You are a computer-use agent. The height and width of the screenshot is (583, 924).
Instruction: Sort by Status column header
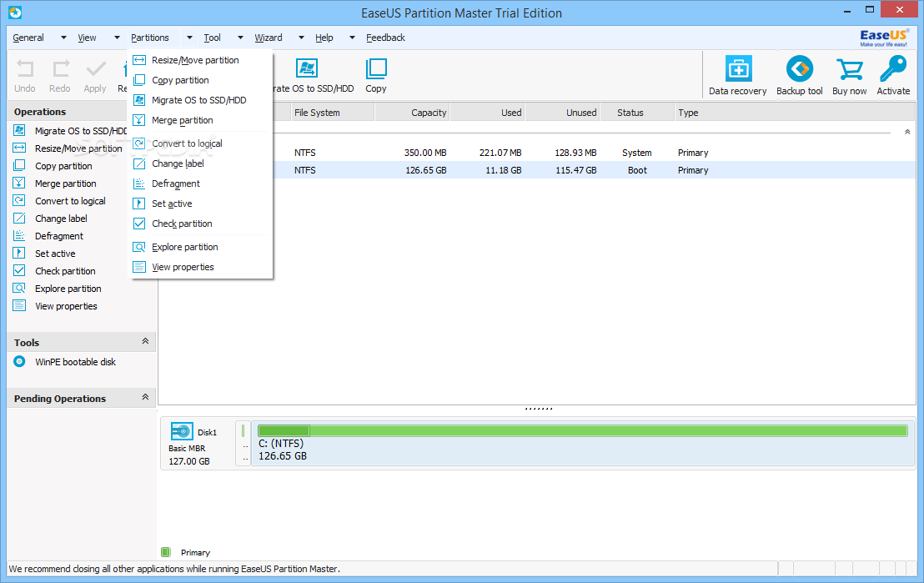click(x=637, y=113)
